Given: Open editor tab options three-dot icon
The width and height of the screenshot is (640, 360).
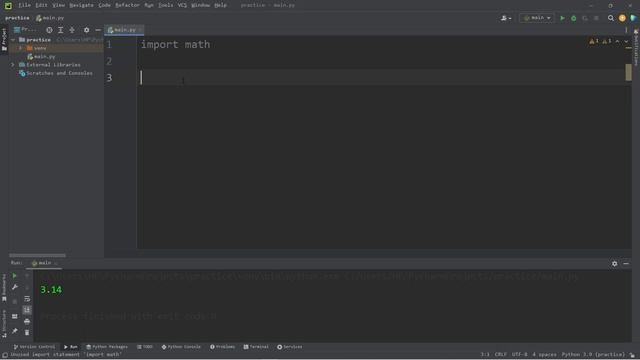Looking at the screenshot, I should coord(626,30).
